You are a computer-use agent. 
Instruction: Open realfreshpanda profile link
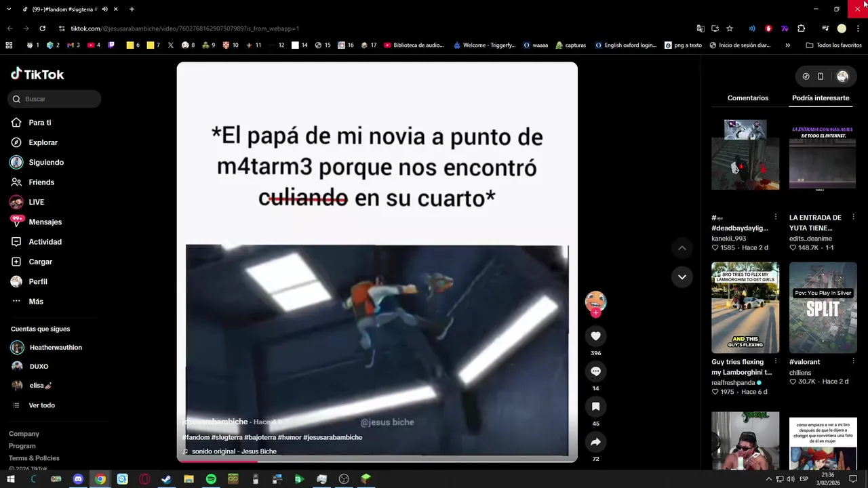click(734, 383)
